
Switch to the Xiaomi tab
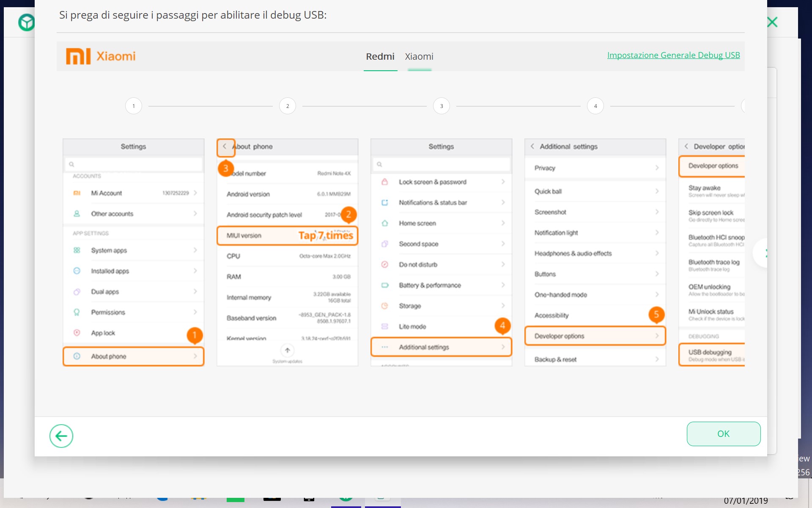[x=419, y=56]
